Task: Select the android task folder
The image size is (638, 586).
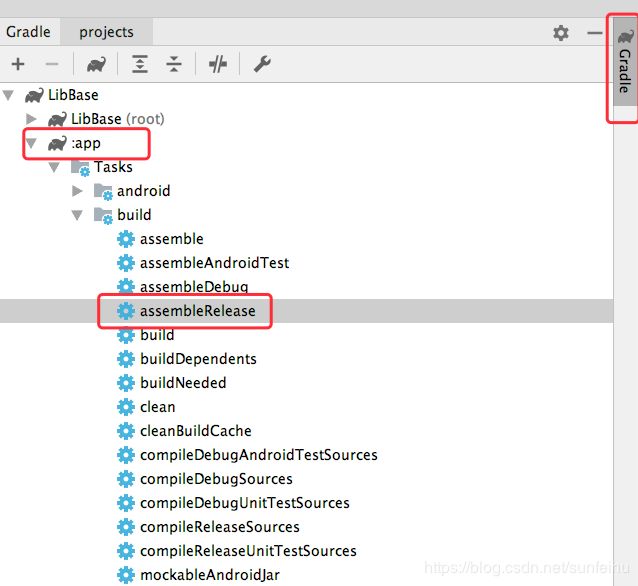Action: tap(306, 191)
